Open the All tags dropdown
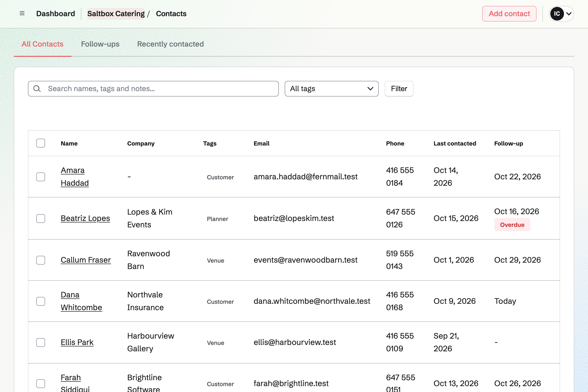Viewport: 588px width, 392px height. [x=331, y=88]
